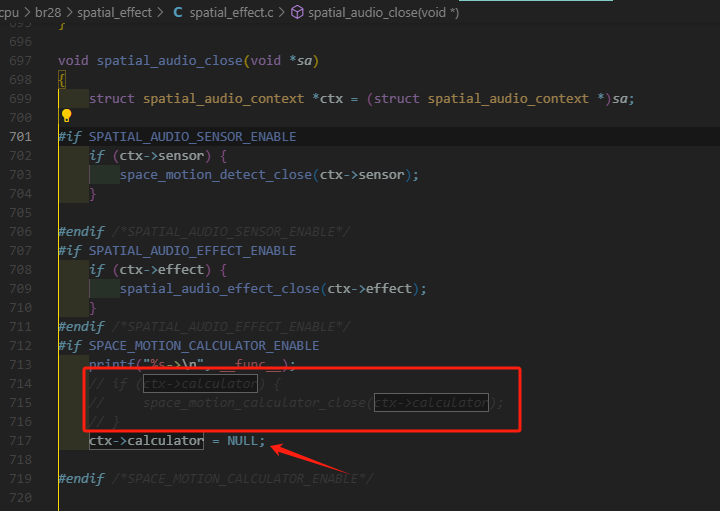
Task: Click spatial_audio_effect_close call on line 709
Action: coord(219,289)
